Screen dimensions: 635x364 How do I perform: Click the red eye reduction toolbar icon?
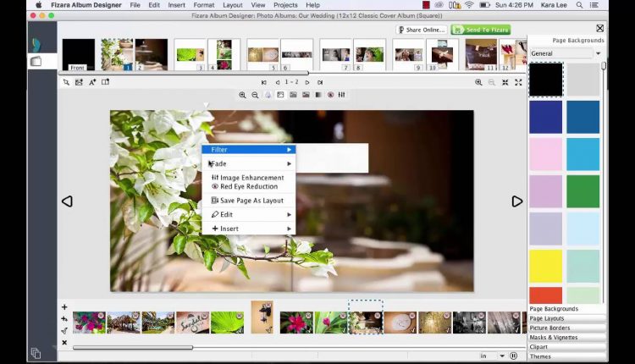click(x=330, y=95)
